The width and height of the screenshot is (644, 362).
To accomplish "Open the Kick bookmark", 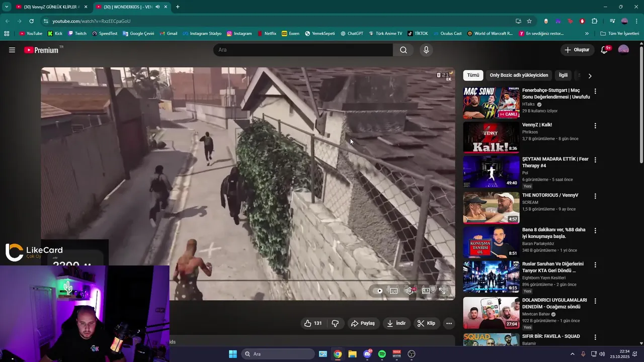I will (x=55, y=34).
